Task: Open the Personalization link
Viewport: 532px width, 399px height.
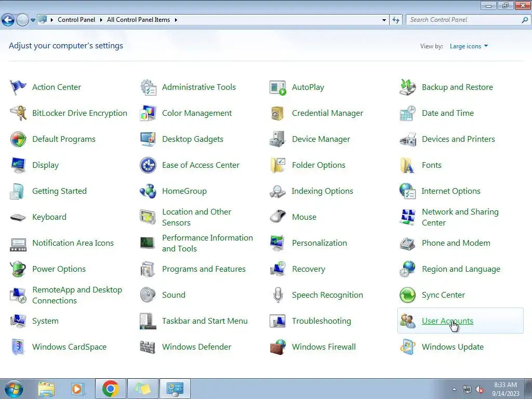Action: (320, 243)
